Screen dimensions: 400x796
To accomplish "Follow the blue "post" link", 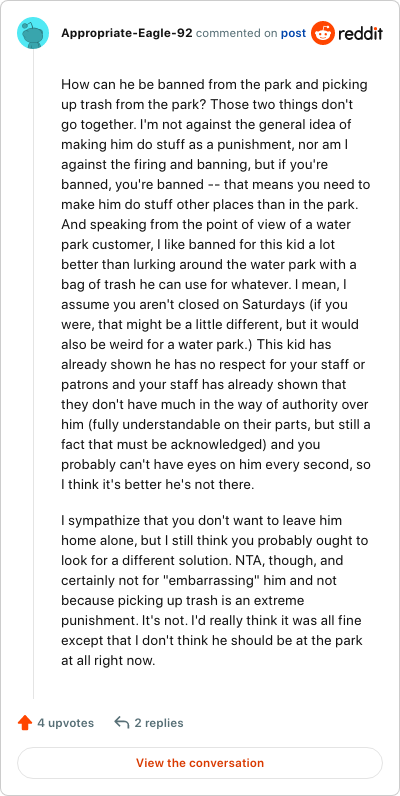I will click(x=293, y=34).
